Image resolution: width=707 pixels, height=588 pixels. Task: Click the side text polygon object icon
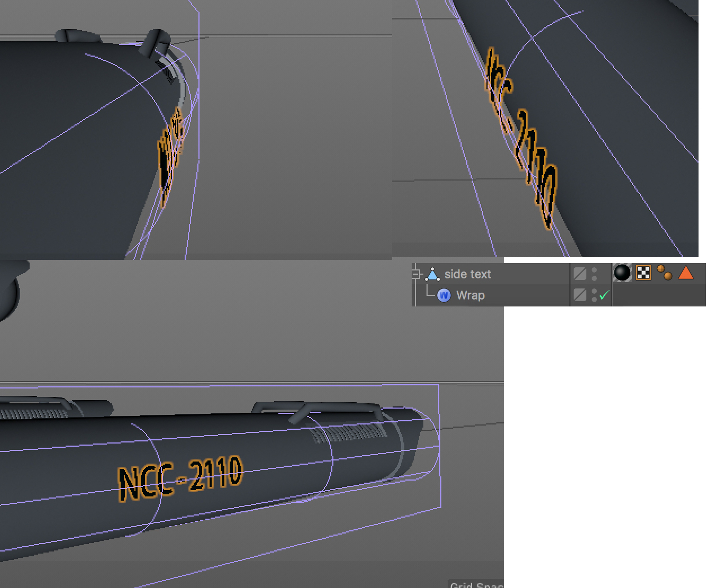432,274
